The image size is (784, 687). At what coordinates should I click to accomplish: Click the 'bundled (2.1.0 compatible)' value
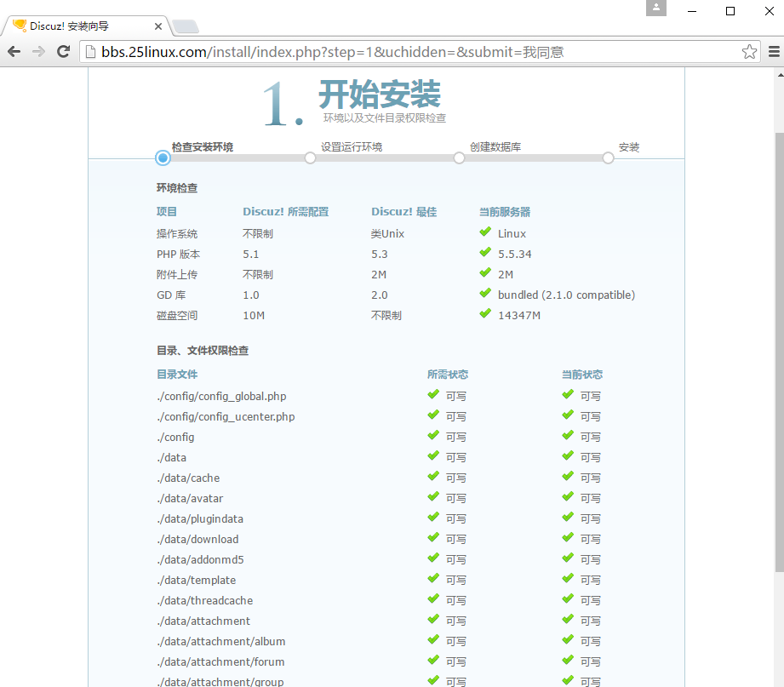[566, 295]
